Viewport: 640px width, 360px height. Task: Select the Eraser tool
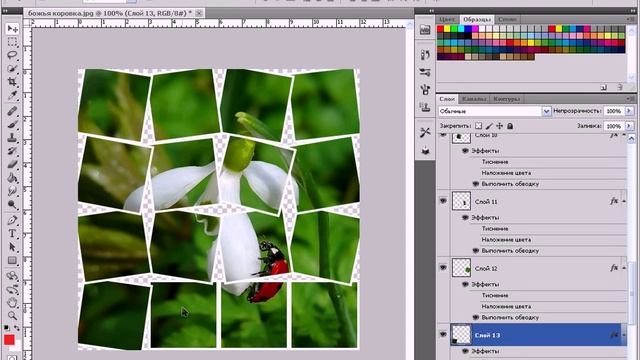[x=12, y=164]
